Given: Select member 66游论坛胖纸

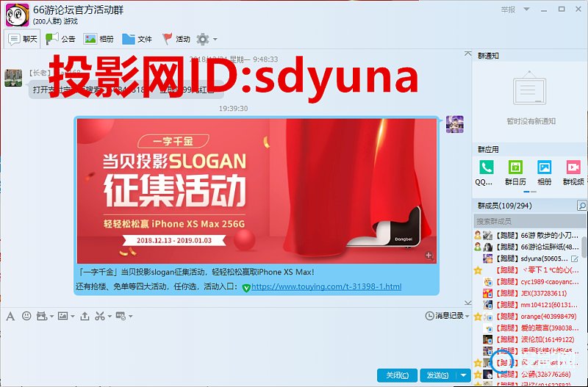Looking at the screenshot, I should point(527,247).
